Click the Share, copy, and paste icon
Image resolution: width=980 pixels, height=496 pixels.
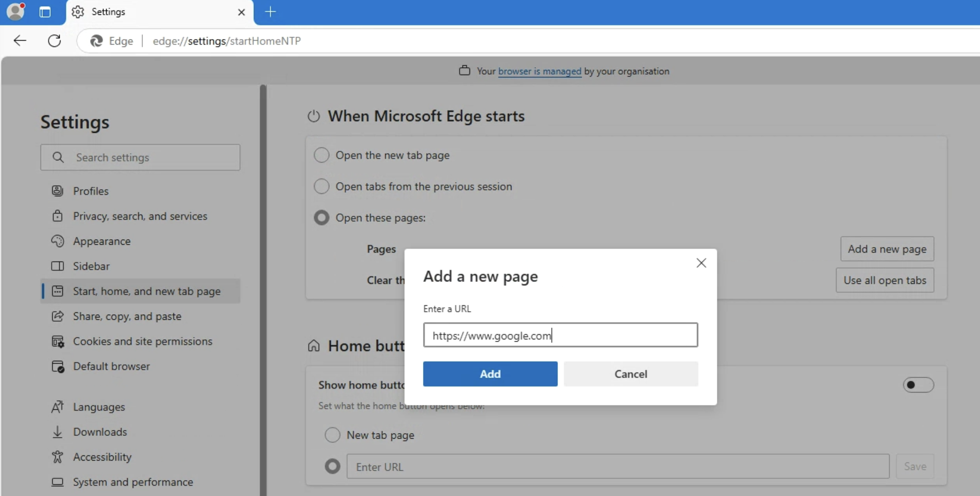coord(57,316)
